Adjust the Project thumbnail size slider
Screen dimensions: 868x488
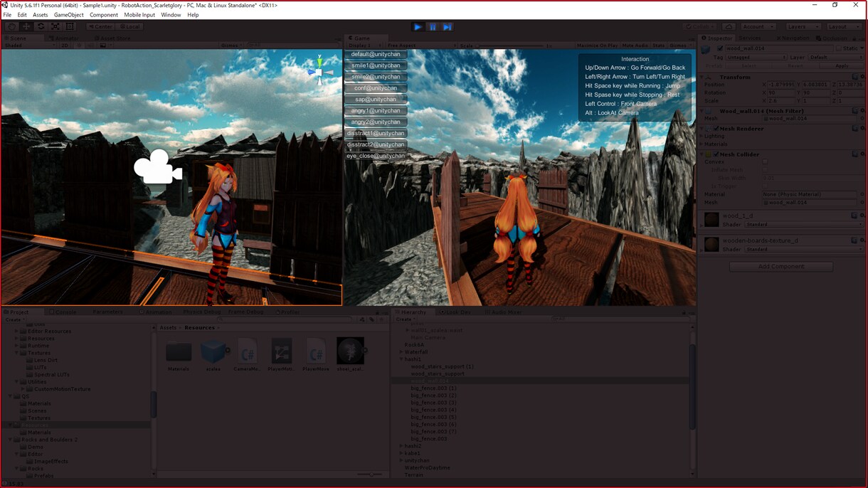point(369,474)
